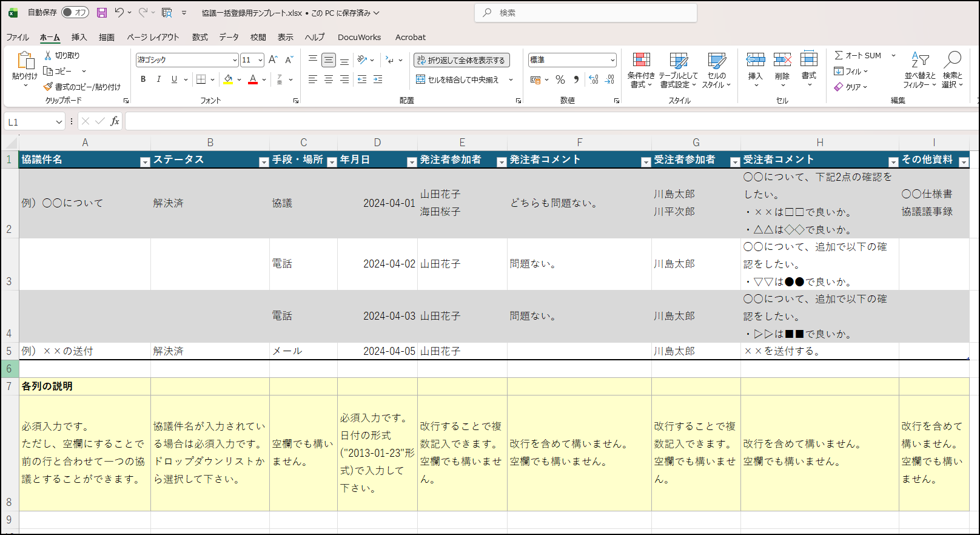This screenshot has width=980, height=535.
Task: Click the top align icon
Action: click(313, 59)
